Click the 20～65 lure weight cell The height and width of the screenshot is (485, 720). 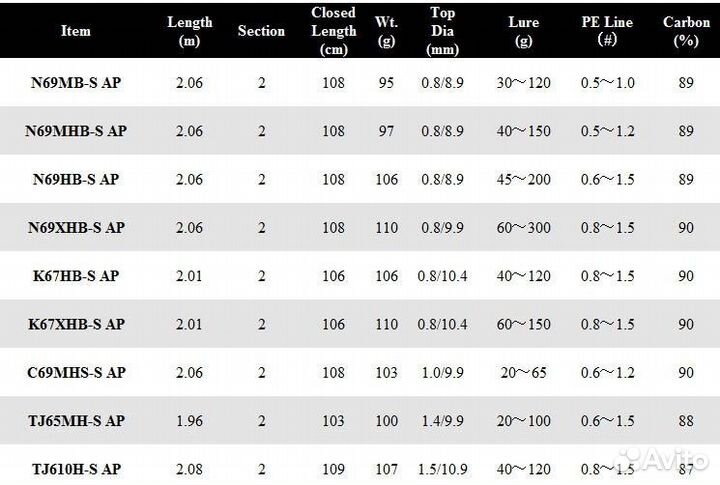[x=523, y=372]
